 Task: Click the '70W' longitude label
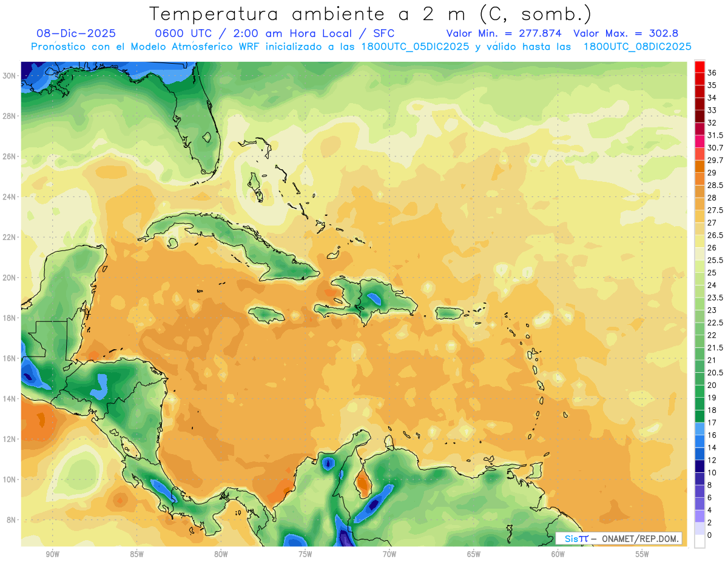(389, 555)
